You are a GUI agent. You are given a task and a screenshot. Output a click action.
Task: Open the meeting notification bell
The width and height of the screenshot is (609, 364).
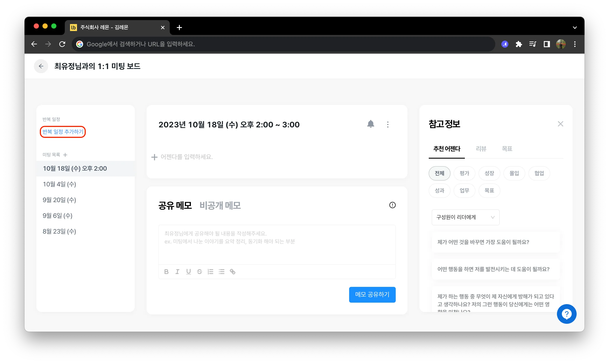371,124
